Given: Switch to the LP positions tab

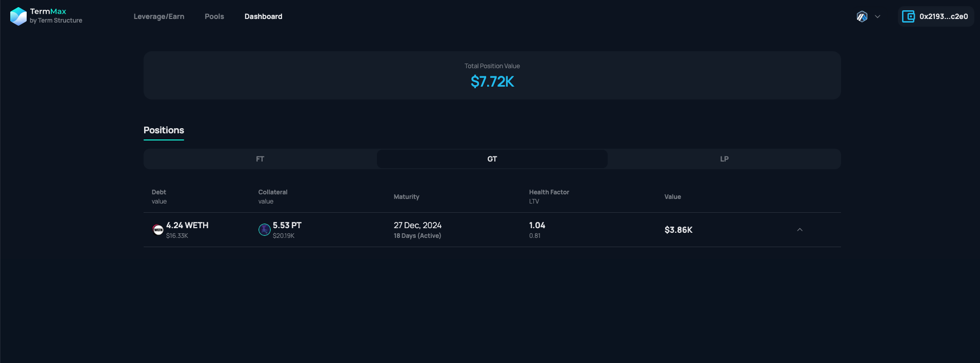Looking at the screenshot, I should click(724, 159).
